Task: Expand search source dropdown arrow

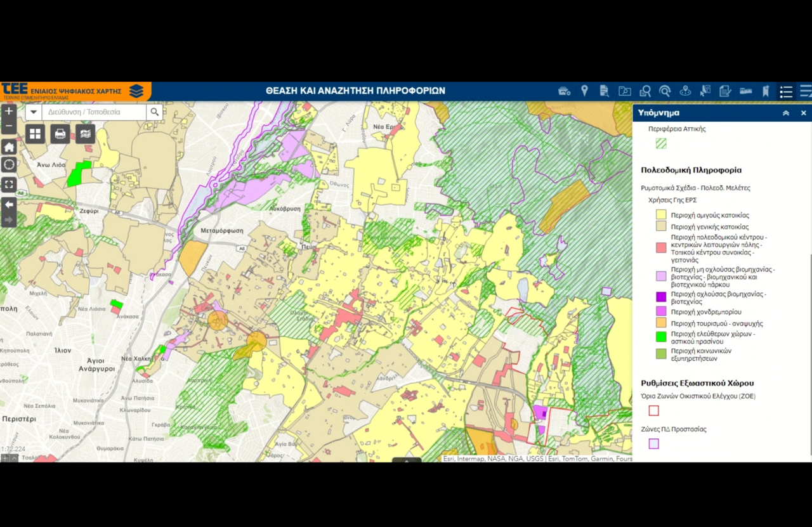Action: tap(34, 112)
